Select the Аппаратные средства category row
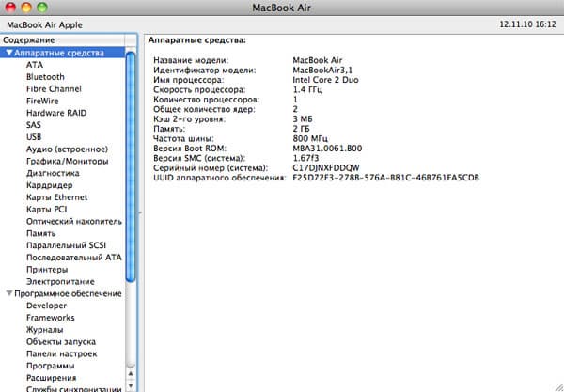This screenshot has width=564, height=392. (63, 53)
